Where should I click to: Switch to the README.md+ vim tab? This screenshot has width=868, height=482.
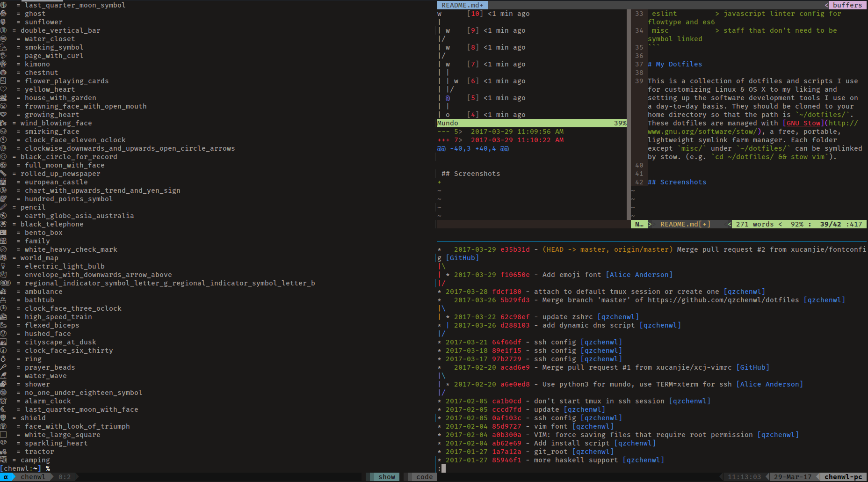(x=462, y=5)
